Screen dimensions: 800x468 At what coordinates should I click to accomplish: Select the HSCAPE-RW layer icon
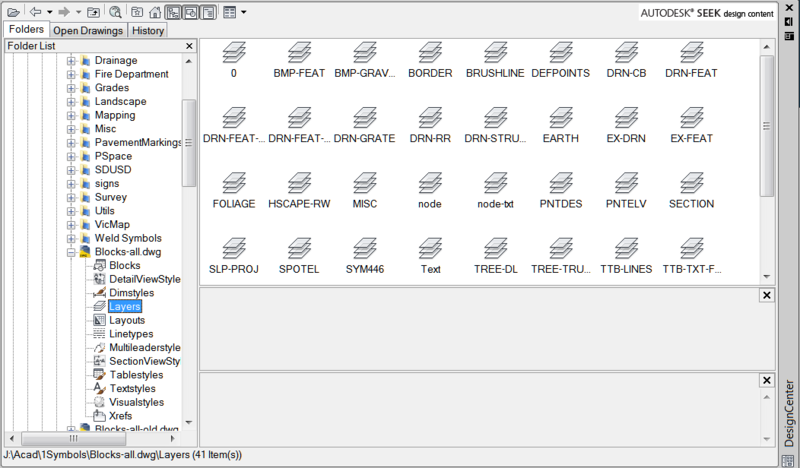point(299,183)
